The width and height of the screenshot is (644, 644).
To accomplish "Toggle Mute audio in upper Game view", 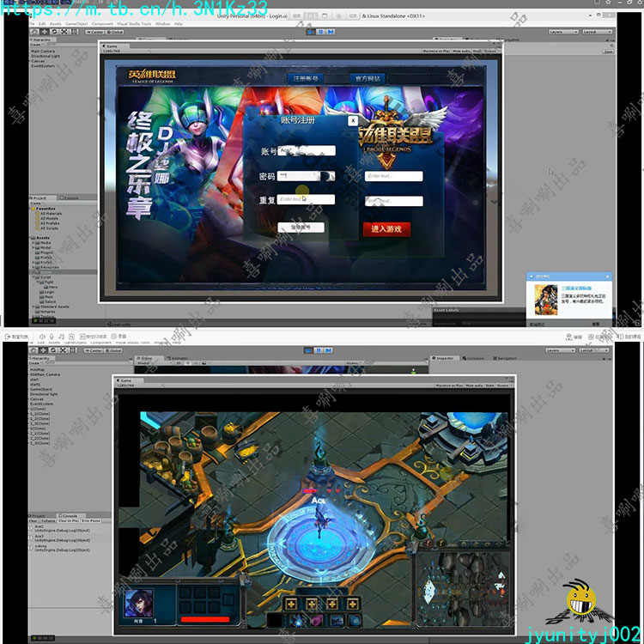I will coord(462,52).
